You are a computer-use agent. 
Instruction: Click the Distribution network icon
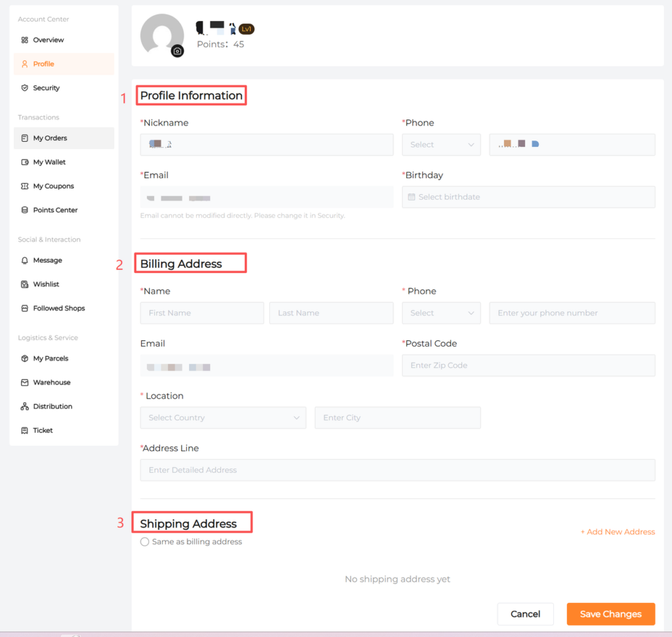point(25,406)
